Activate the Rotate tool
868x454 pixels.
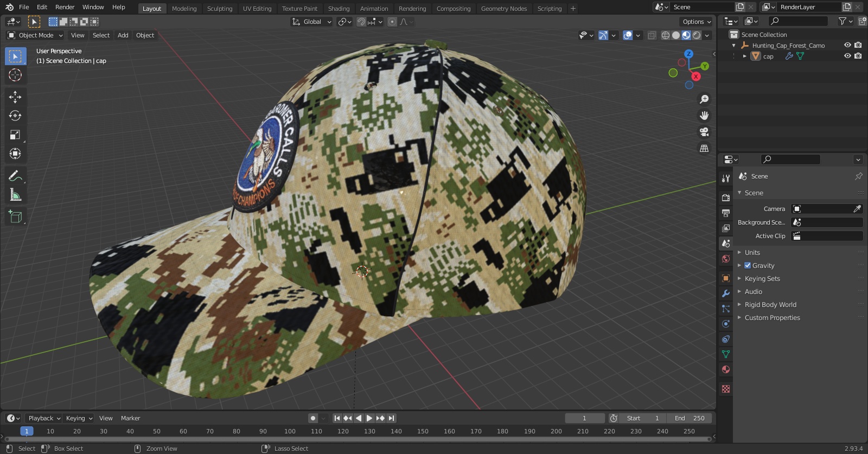(x=15, y=116)
